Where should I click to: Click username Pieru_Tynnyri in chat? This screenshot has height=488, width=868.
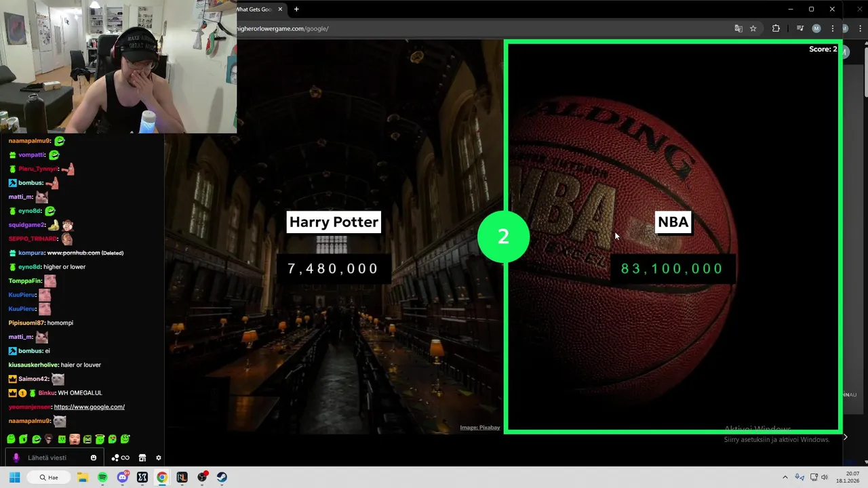[x=39, y=169]
